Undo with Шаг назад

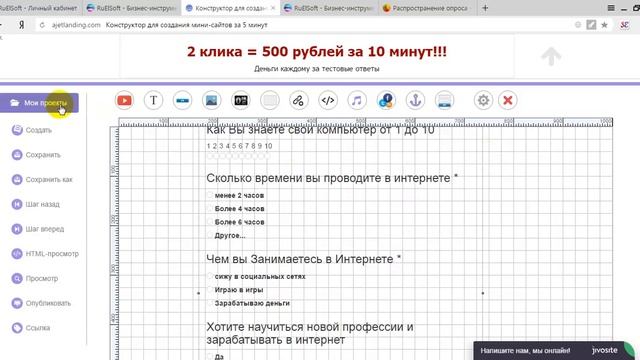(x=36, y=204)
